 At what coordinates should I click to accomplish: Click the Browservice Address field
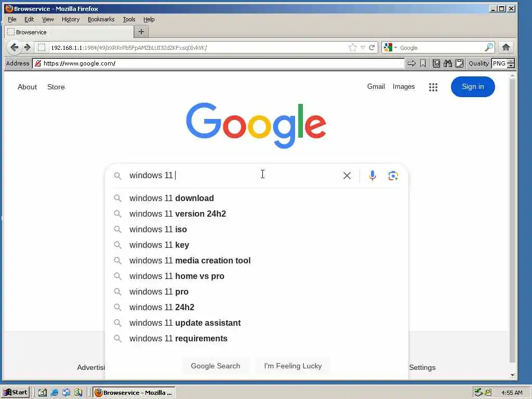[219, 63]
